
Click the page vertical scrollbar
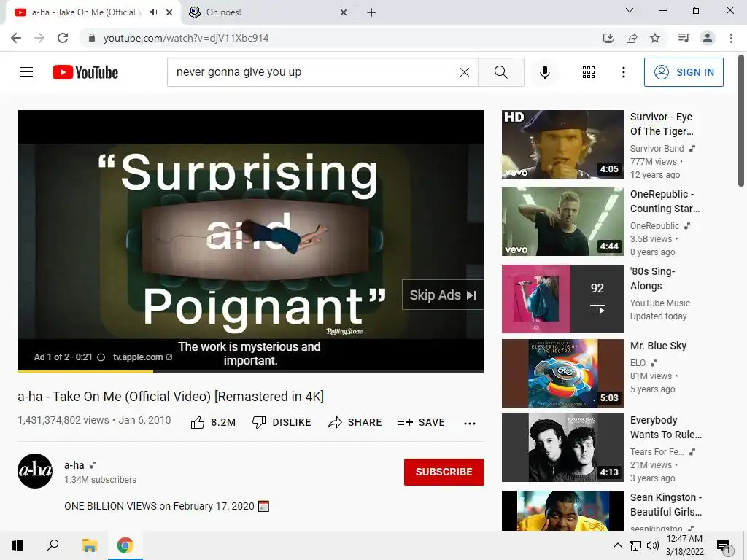[741, 122]
